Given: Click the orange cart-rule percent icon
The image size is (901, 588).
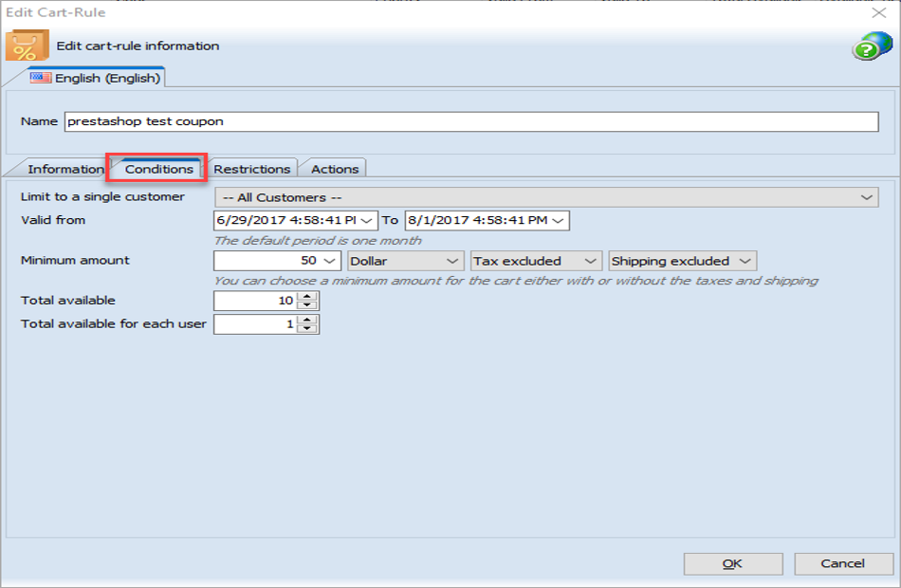Looking at the screenshot, I should [27, 46].
